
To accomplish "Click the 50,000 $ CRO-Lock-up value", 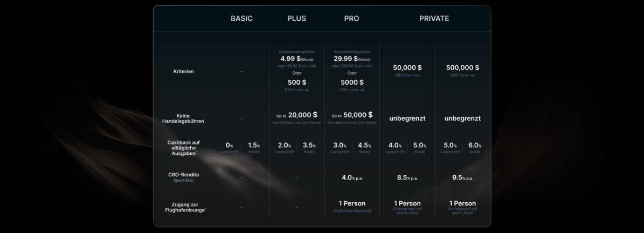I will [407, 68].
